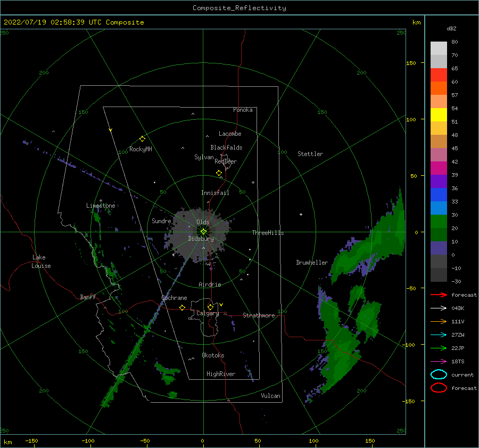Click the ThreeHills label
Screen dimensions: 479x448
(268, 233)
